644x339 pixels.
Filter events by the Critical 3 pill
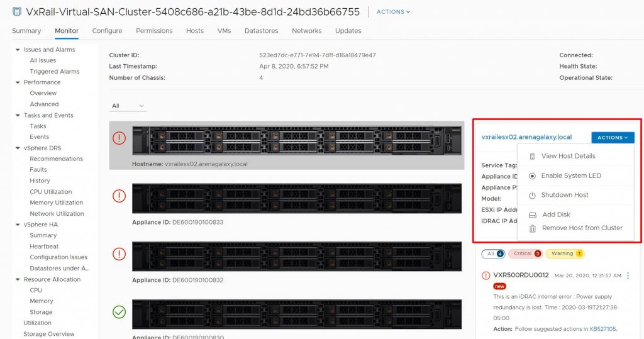[x=525, y=253]
